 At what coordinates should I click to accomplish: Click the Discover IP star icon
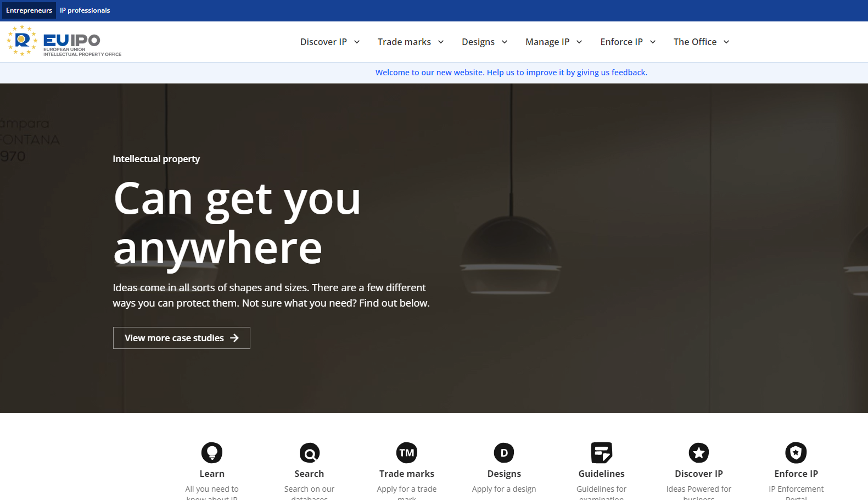(x=699, y=453)
